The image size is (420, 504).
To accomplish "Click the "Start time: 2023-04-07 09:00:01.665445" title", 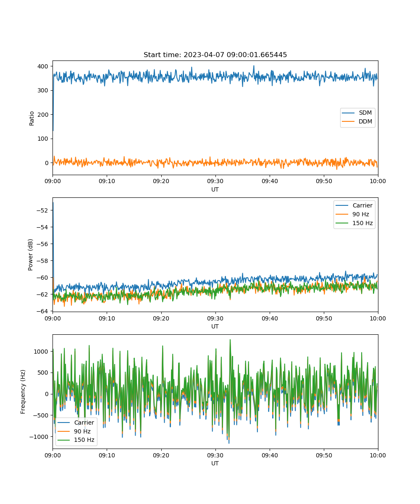I will [215, 55].
